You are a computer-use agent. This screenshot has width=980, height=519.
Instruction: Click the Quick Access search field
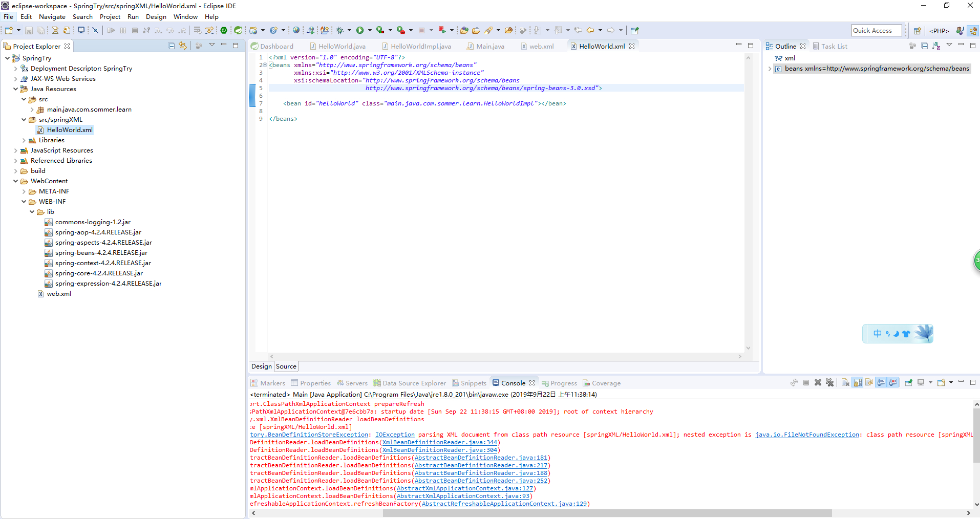(x=876, y=31)
